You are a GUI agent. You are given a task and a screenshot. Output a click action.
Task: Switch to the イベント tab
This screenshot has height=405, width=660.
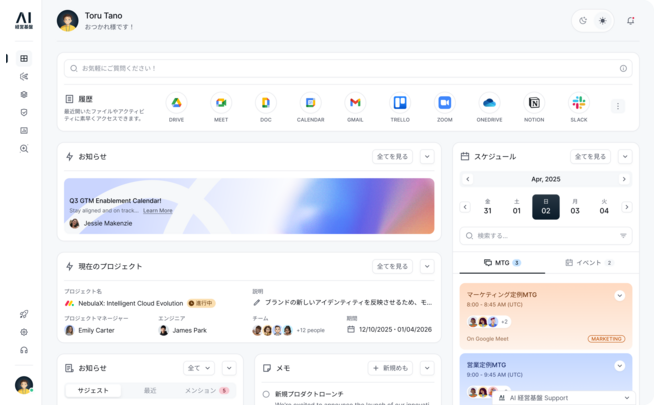588,263
